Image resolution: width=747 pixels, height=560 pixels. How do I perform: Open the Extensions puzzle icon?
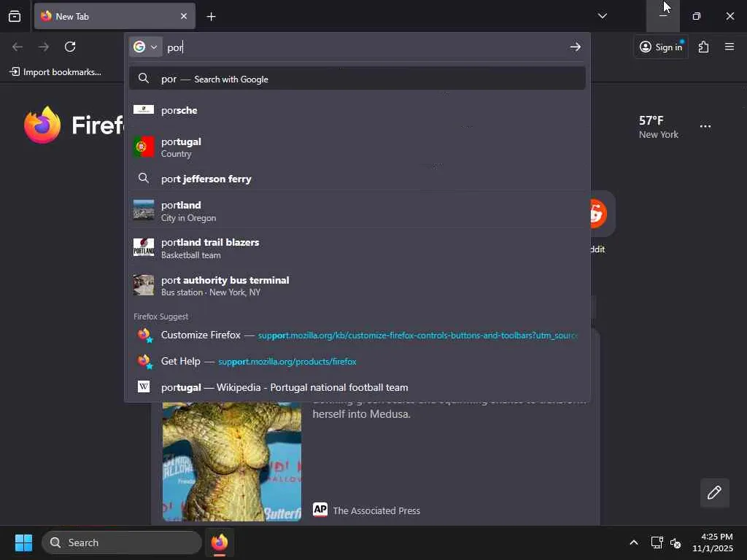click(x=704, y=47)
